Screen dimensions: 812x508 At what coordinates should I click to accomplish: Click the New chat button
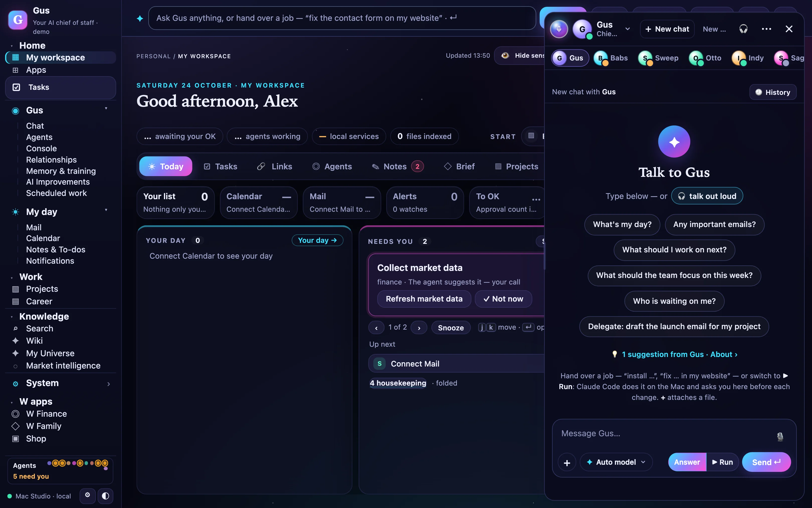(x=667, y=29)
